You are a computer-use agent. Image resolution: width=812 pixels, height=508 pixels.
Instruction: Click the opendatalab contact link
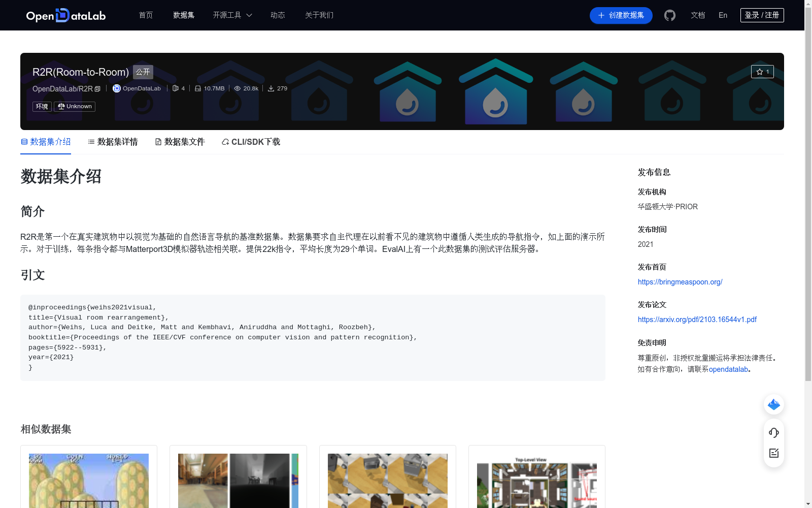(x=728, y=369)
